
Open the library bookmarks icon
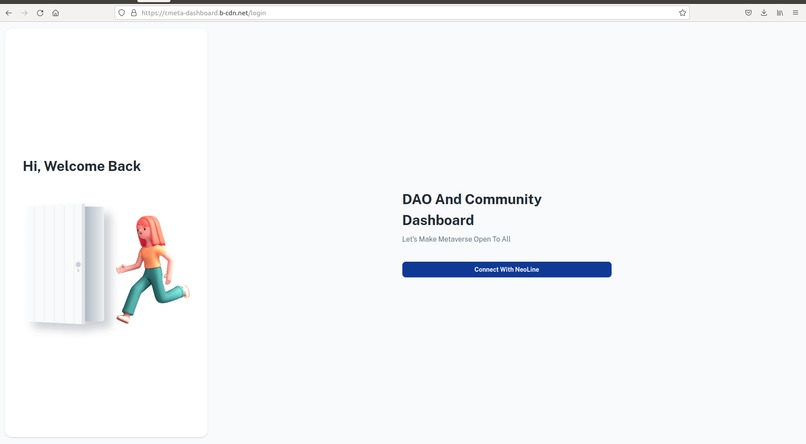pos(780,13)
